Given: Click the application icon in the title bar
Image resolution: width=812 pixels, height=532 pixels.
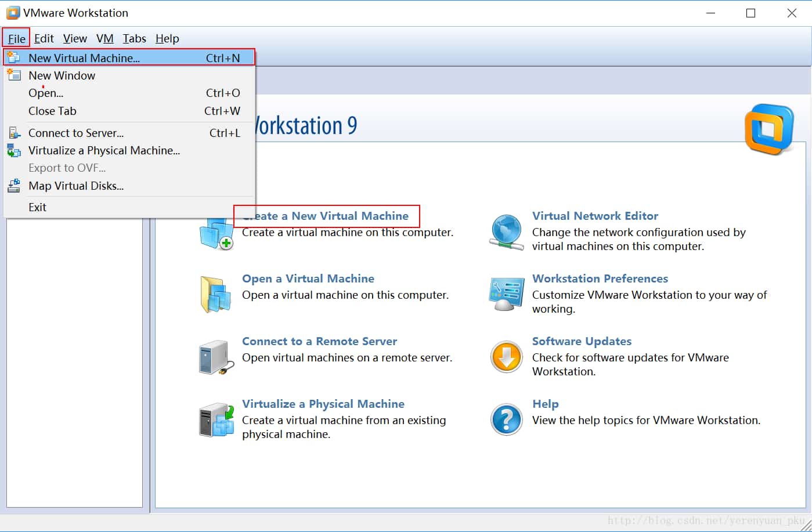Looking at the screenshot, I should 13,12.
